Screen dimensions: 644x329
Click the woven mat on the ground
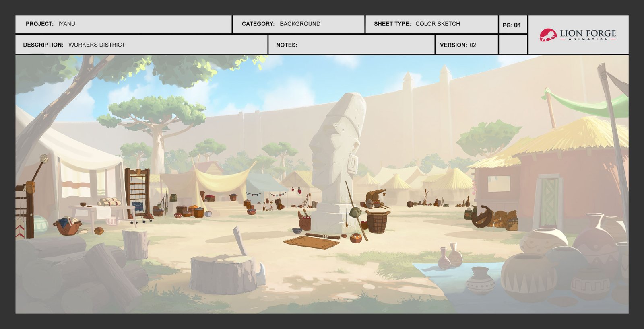pyautogui.click(x=311, y=243)
